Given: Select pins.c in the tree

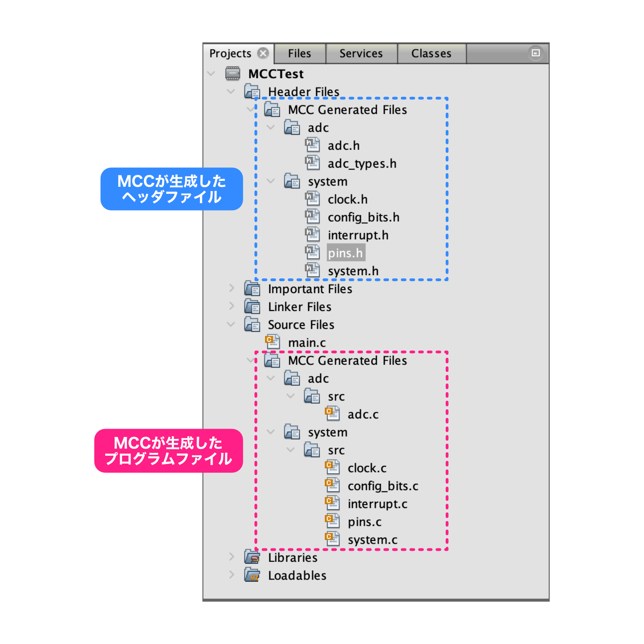Looking at the screenshot, I should (364, 522).
